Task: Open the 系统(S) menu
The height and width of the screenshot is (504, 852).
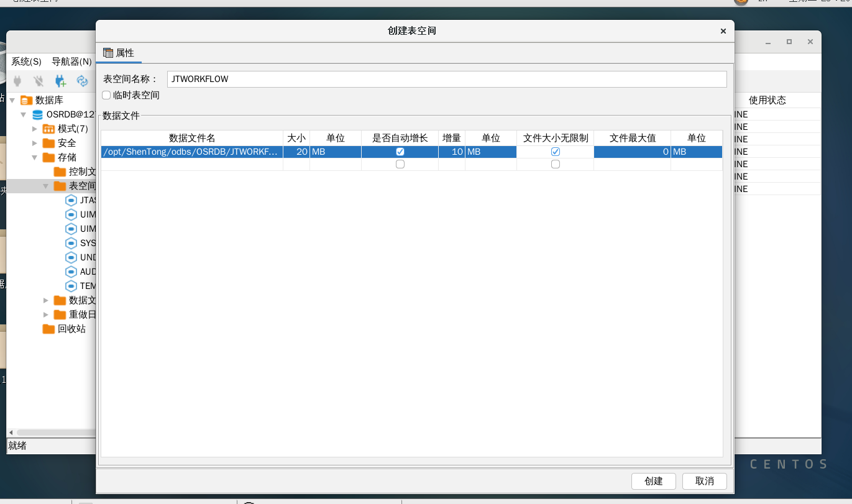Action: point(26,62)
